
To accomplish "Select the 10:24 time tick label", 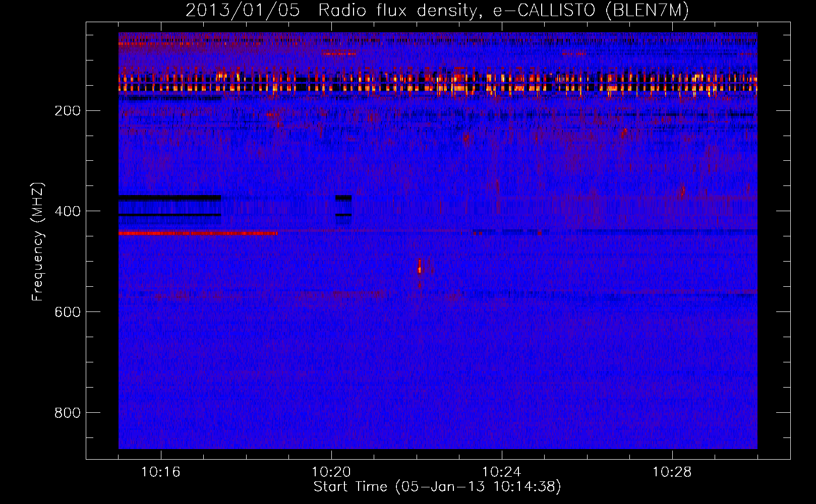I will point(502,472).
